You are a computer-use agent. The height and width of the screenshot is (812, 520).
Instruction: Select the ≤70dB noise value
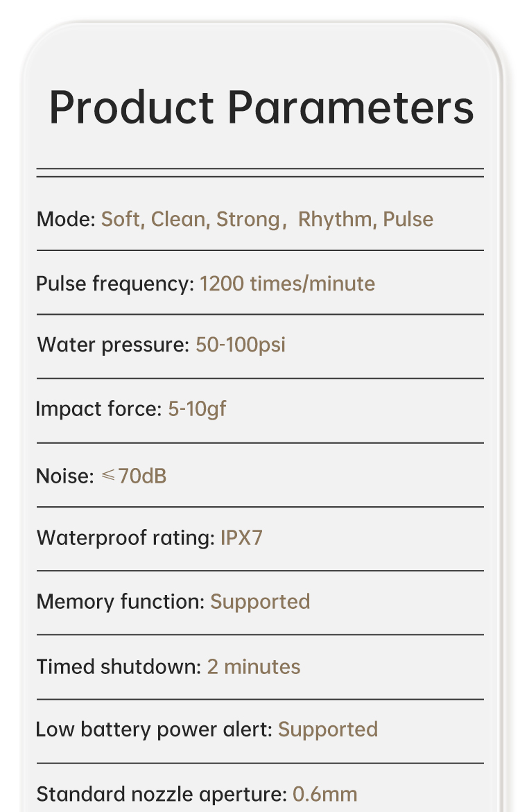[x=134, y=476]
